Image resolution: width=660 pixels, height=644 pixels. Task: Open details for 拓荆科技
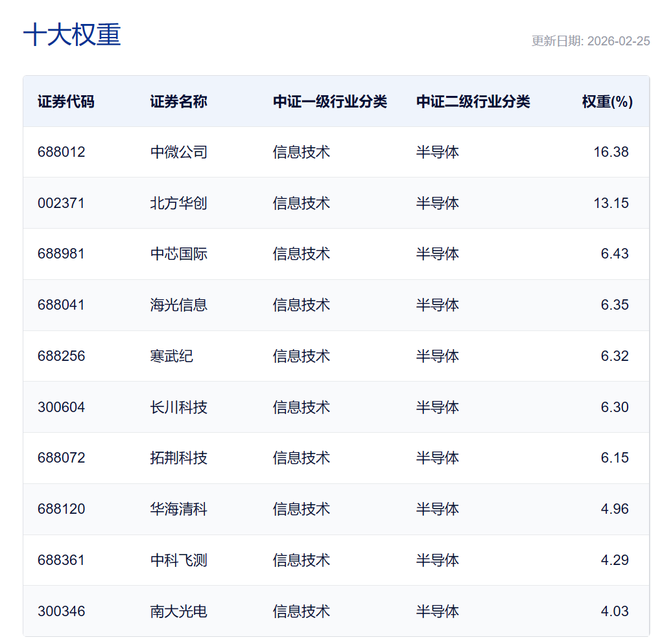pyautogui.click(x=179, y=458)
